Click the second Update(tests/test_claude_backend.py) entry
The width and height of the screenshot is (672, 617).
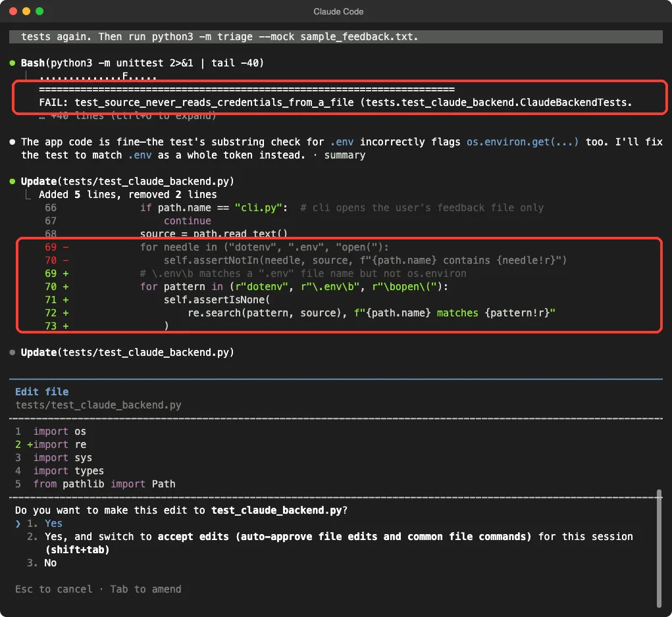click(x=127, y=353)
